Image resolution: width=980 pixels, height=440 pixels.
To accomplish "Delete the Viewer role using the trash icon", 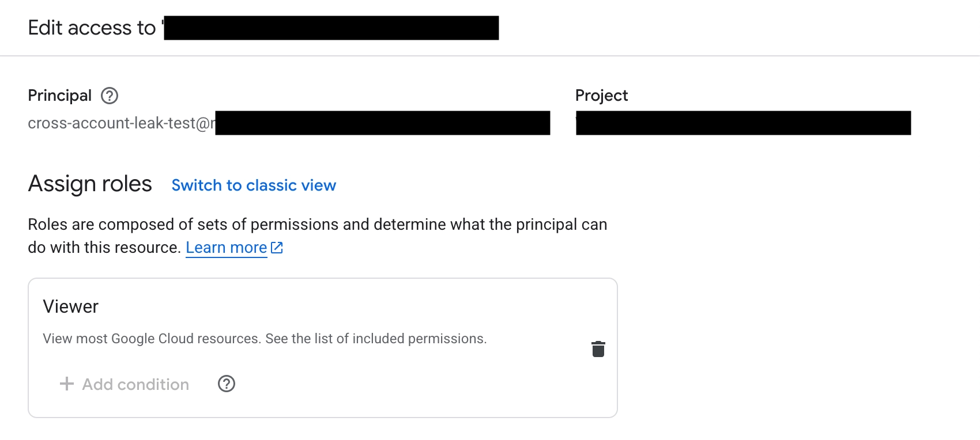I will coord(598,348).
